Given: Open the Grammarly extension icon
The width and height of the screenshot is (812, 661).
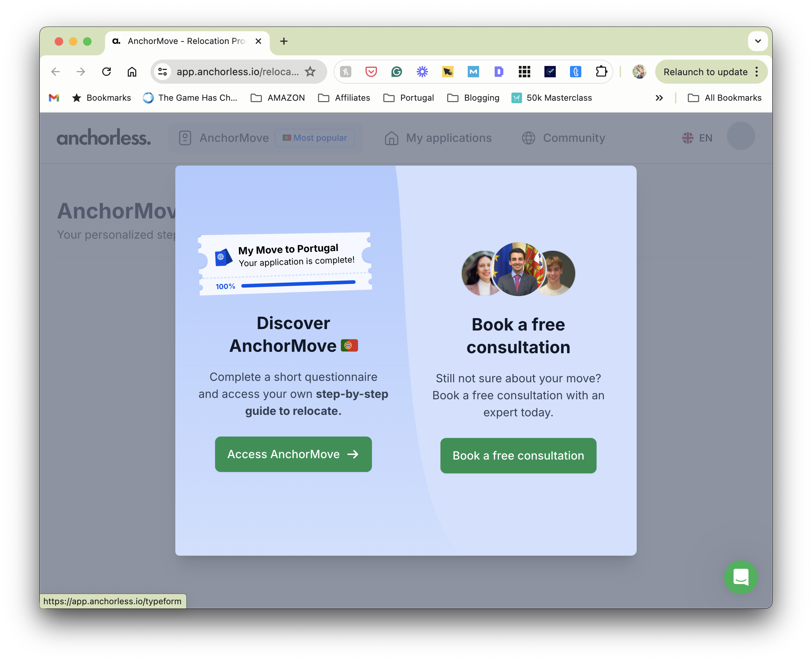Looking at the screenshot, I should click(x=396, y=72).
